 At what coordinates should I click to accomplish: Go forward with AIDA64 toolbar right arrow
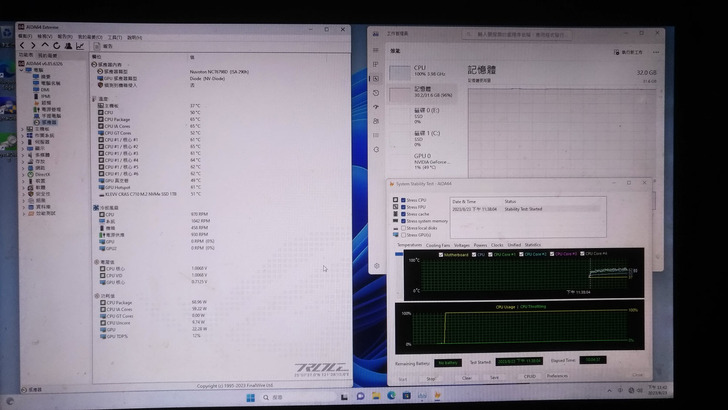33,46
